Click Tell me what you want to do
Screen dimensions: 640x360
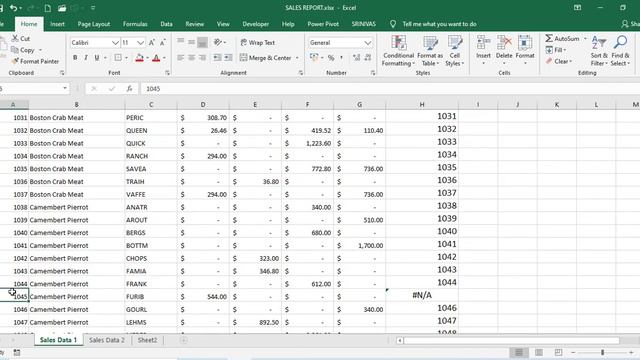(439, 24)
